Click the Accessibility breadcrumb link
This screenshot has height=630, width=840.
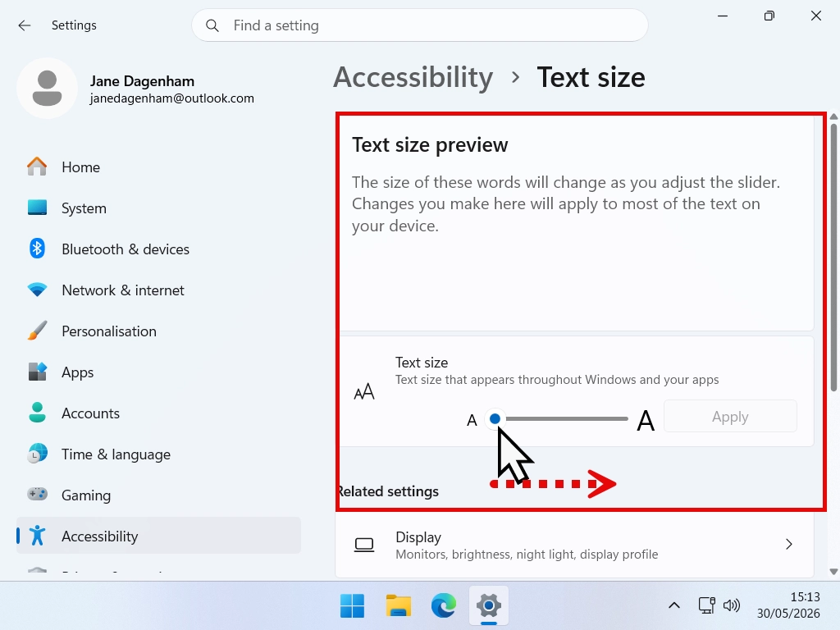point(413,78)
